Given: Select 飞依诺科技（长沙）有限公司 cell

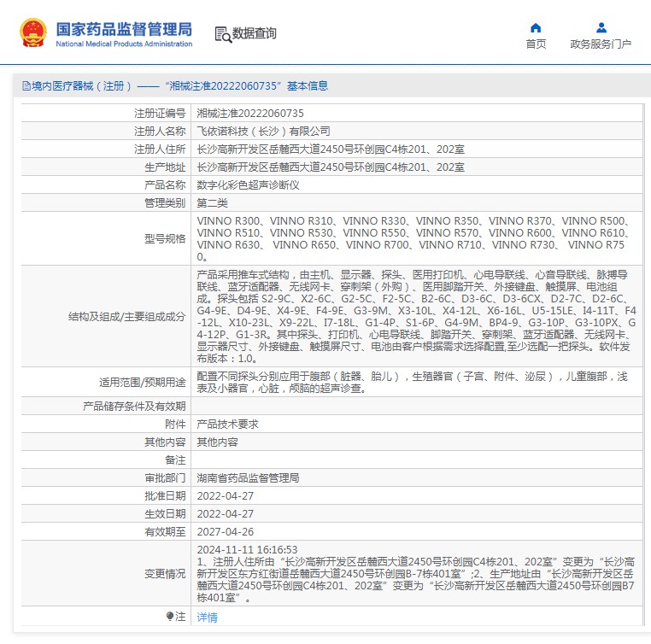Looking at the screenshot, I should click(263, 132).
